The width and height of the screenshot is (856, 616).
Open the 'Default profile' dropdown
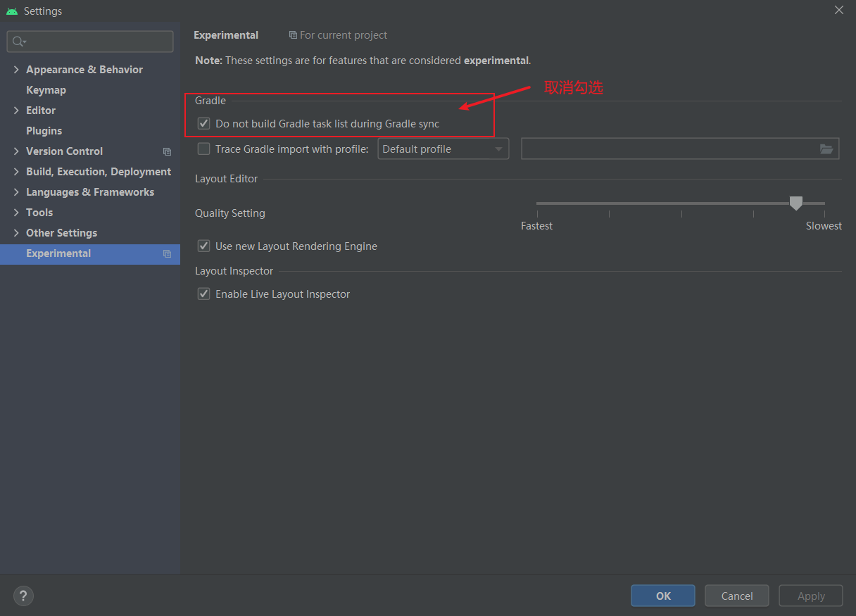(498, 149)
